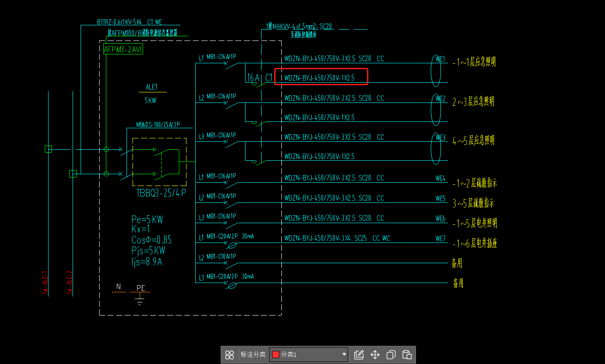This screenshot has width=605, height=364.
Task: Select the 2~3层应急照明 circuit description
Action: pos(473,102)
